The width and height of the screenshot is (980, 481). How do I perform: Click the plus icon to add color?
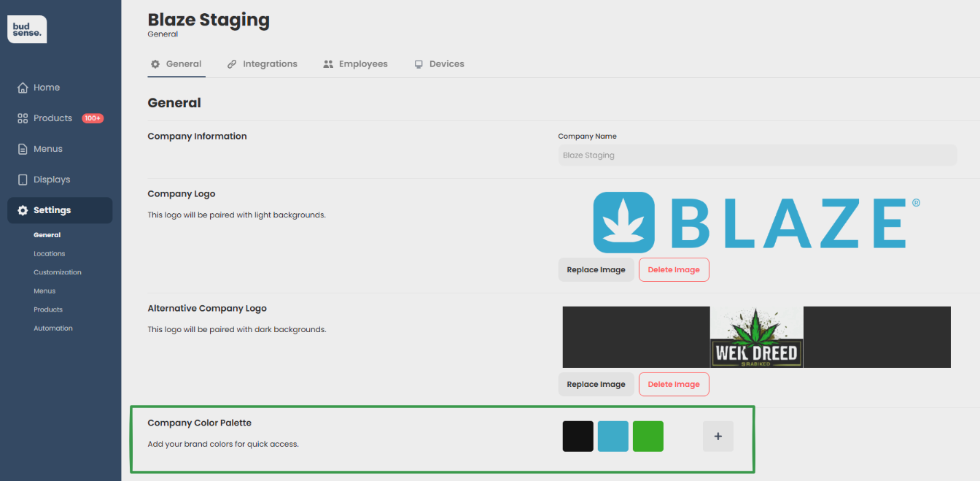point(718,436)
